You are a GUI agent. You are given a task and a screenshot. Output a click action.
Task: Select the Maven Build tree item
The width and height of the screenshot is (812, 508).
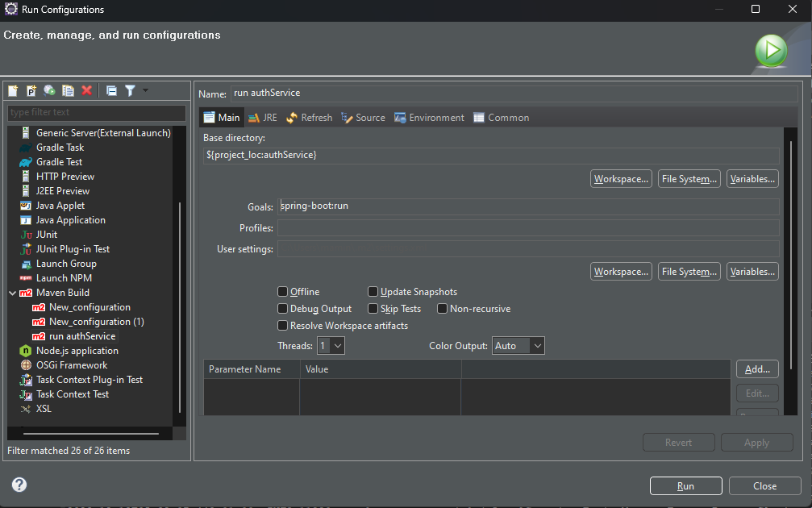point(62,293)
